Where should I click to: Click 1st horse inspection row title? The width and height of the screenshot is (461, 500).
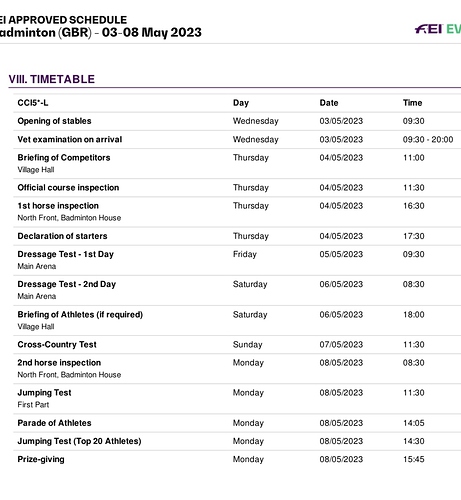[x=58, y=206]
